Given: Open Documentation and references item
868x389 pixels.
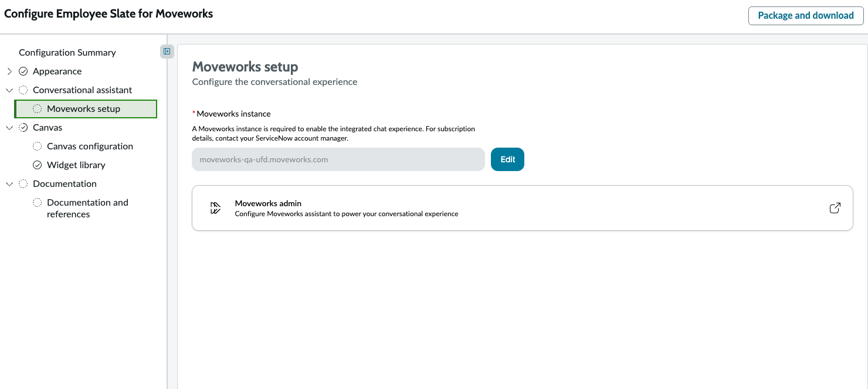Looking at the screenshot, I should [x=87, y=208].
